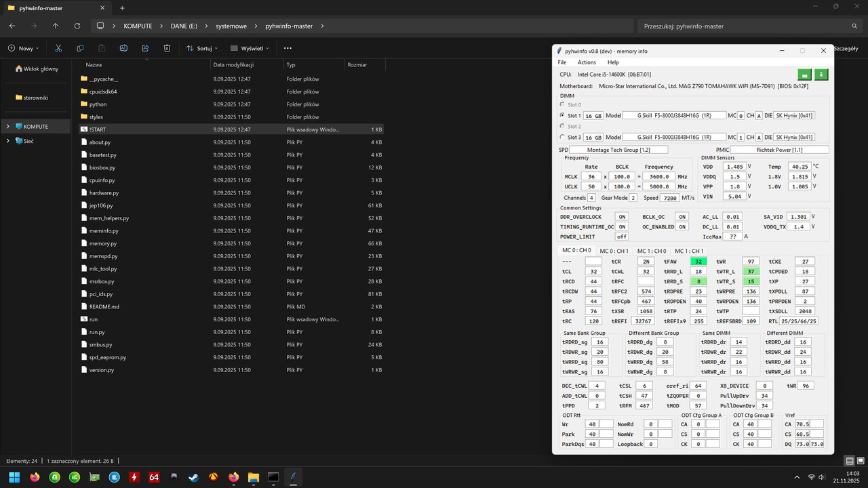Image resolution: width=868 pixels, height=488 pixels.
Task: Click the green memory dump button in pyhwinfo
Action: click(x=804, y=75)
